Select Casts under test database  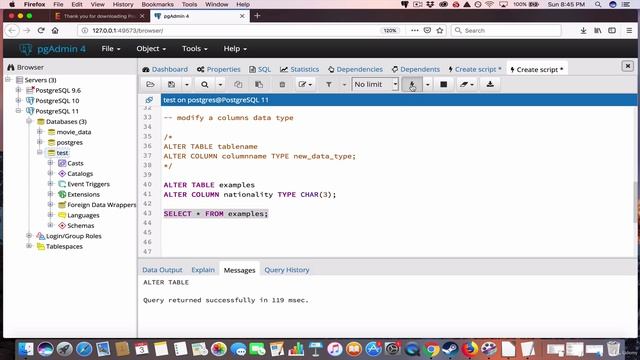pyautogui.click(x=75, y=163)
